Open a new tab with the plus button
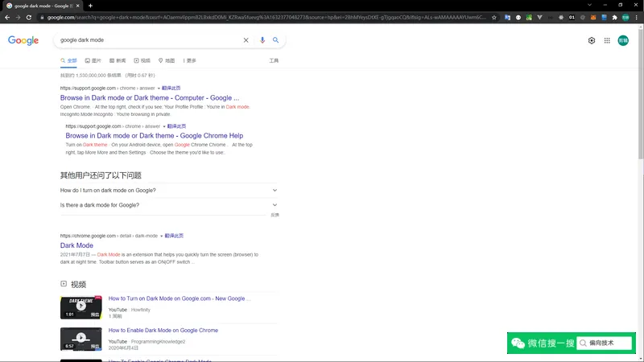The image size is (644, 362). pos(90,6)
